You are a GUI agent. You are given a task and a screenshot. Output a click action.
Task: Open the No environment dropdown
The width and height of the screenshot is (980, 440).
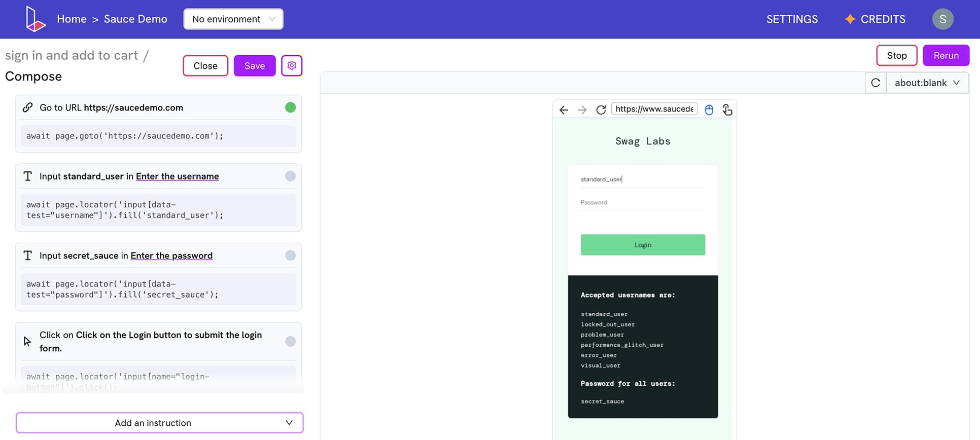(x=233, y=19)
